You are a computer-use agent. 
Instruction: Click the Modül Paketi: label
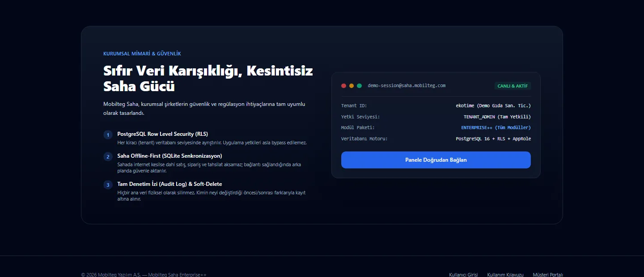coord(358,128)
